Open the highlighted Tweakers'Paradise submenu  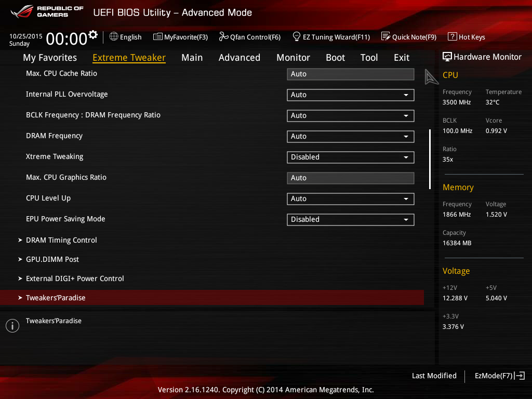[212, 298]
